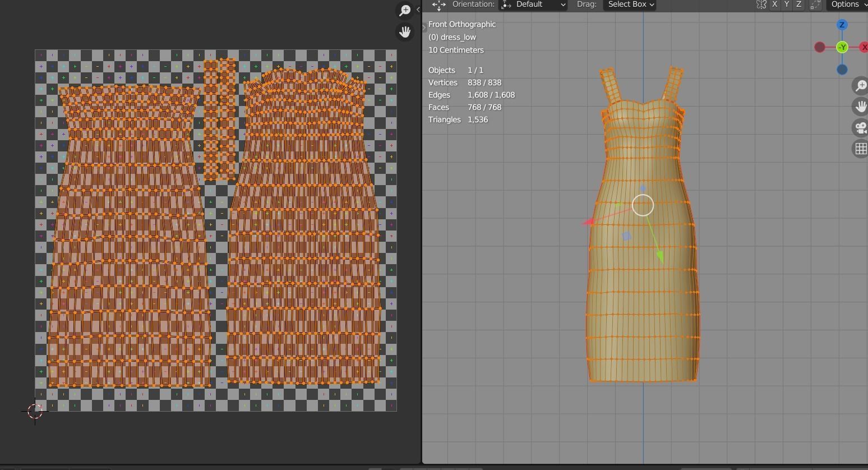Click the green -Y axis gizmo
868x470 pixels.
coord(842,47)
